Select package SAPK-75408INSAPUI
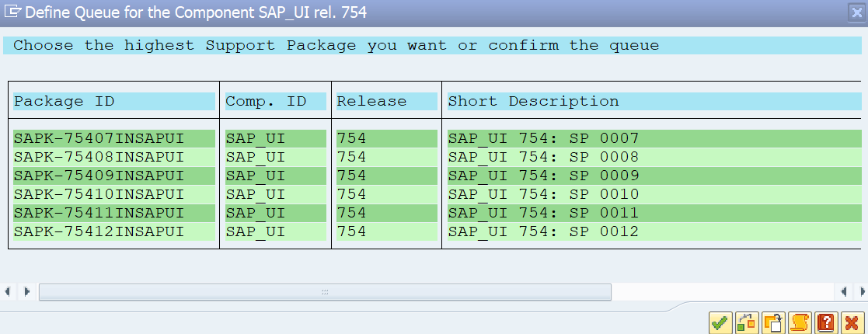The image size is (868, 334). coord(114,157)
